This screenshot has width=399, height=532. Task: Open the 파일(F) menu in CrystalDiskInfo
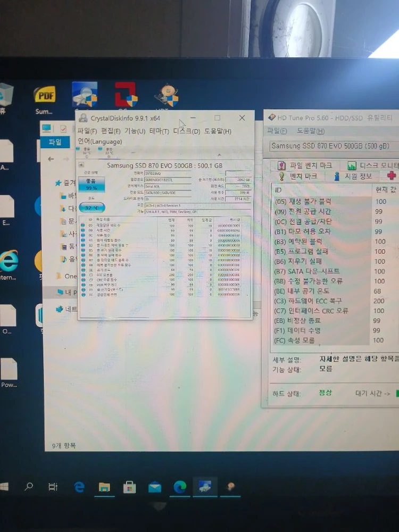click(x=87, y=131)
